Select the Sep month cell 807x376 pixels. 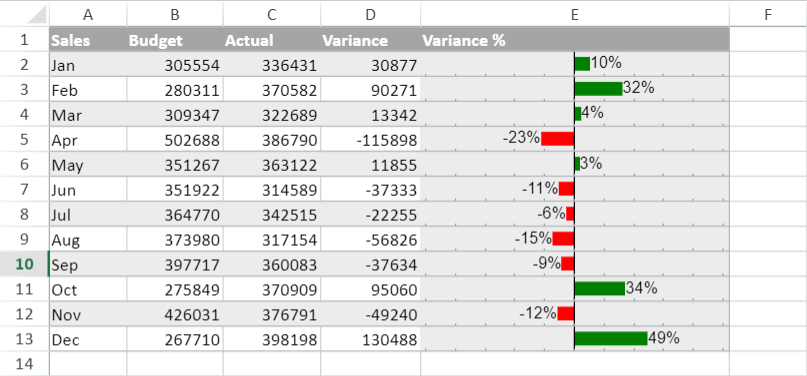click(88, 264)
